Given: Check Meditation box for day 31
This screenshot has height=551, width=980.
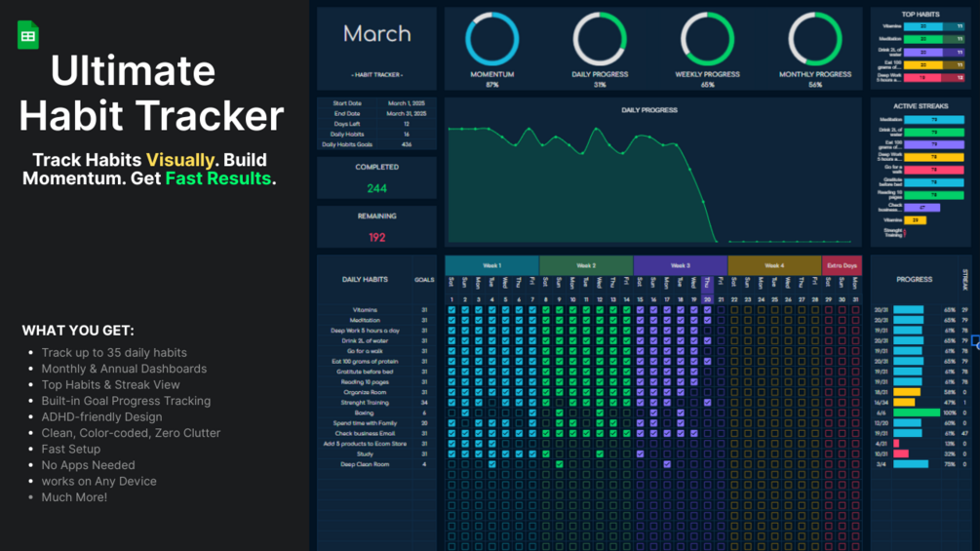Looking at the screenshot, I should coord(855,320).
